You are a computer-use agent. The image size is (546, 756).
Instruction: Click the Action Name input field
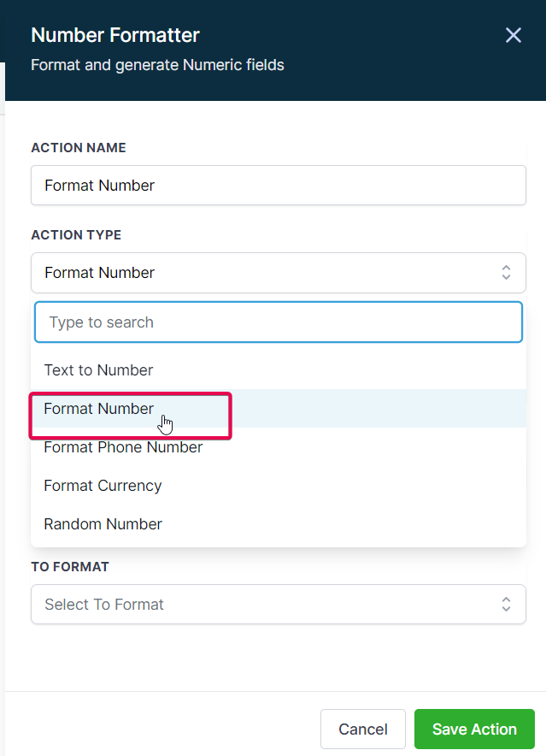[x=278, y=186]
